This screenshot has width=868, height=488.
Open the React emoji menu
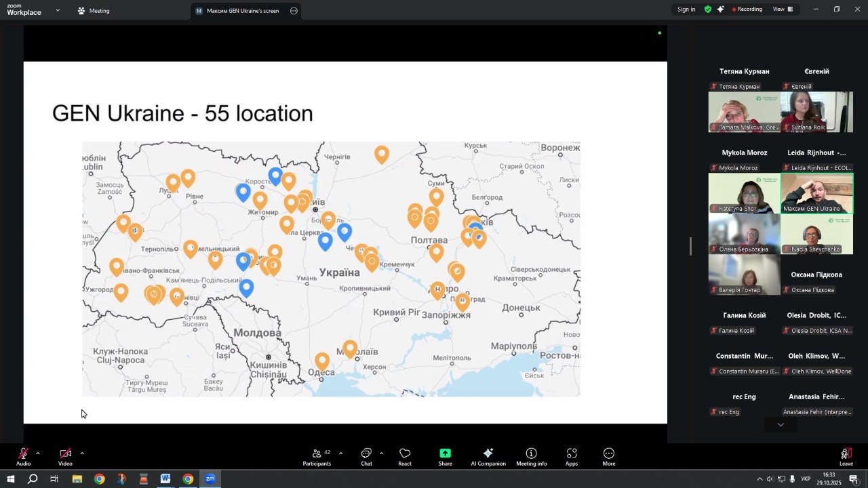click(x=405, y=457)
